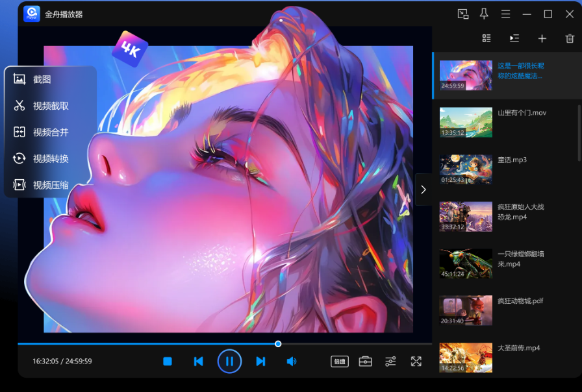The width and height of the screenshot is (582, 392).
Task: Add a file with the plus icon
Action: tap(542, 38)
